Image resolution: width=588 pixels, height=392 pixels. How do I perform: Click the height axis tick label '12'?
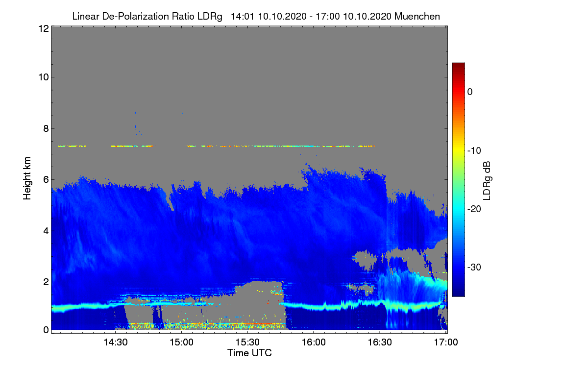pyautogui.click(x=43, y=28)
